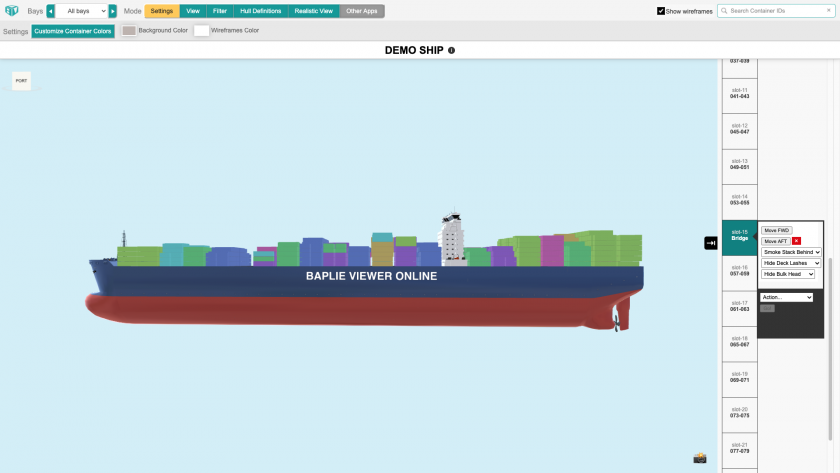
Task: Click the slots panel vertical scrollbar
Action: pyautogui.click(x=831, y=348)
